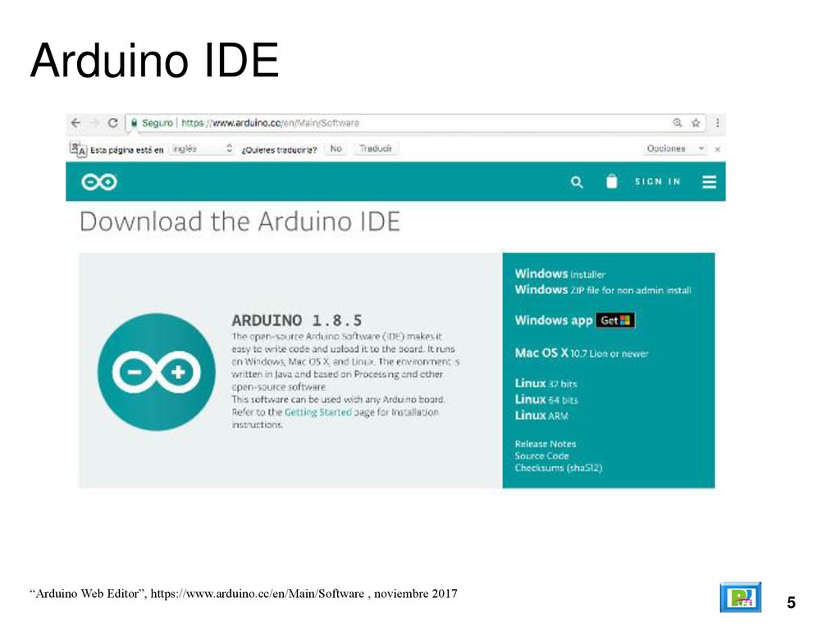Click the slide footer logo icon
840x630 pixels.
741,597
